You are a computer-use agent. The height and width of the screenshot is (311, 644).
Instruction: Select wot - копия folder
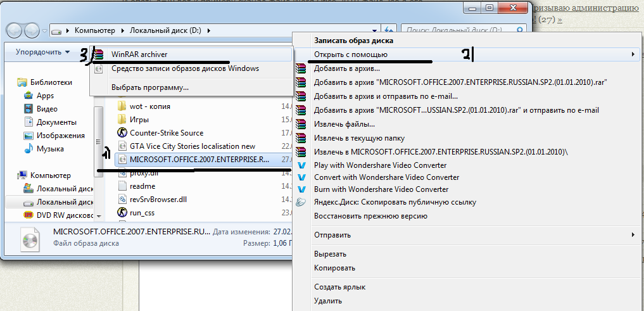[x=150, y=106]
